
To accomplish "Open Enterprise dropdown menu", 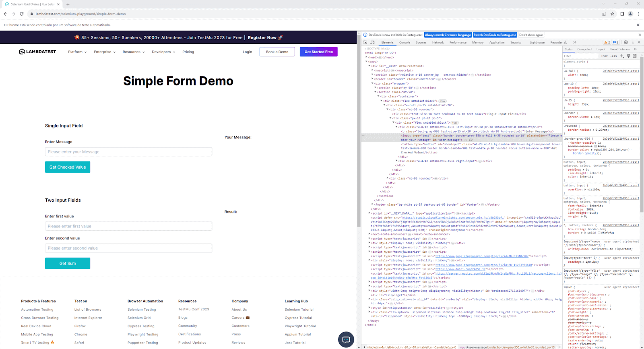I will tap(105, 52).
